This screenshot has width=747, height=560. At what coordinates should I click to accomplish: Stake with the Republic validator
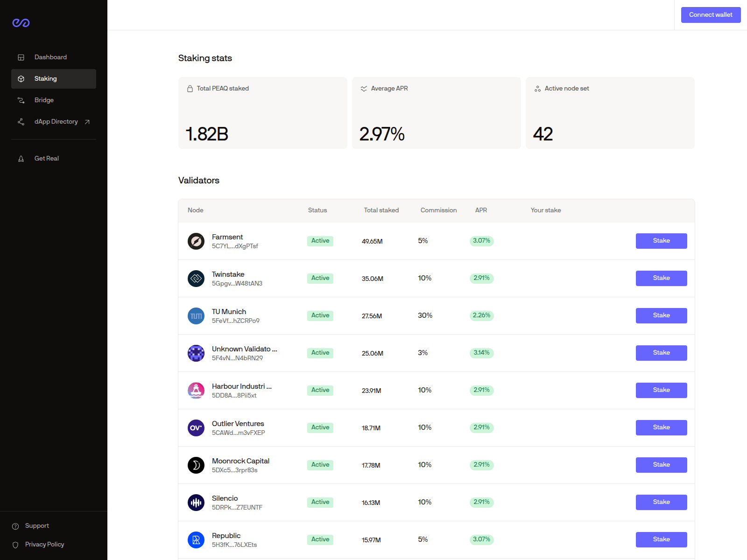(661, 539)
